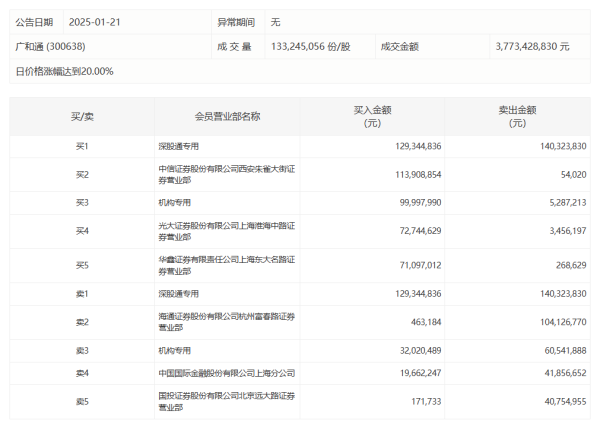600x430 pixels.
Task: Click the 异常期间 label
Action: 236,22
